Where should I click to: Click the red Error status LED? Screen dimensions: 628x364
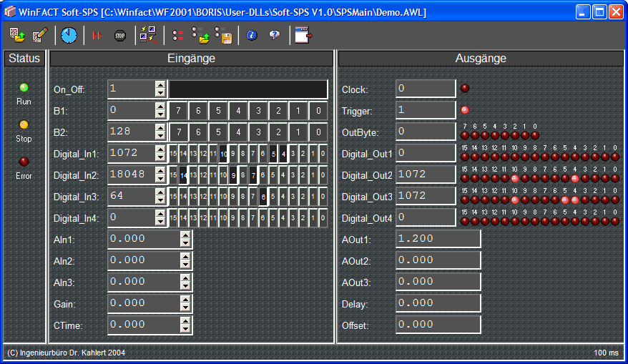(24, 162)
